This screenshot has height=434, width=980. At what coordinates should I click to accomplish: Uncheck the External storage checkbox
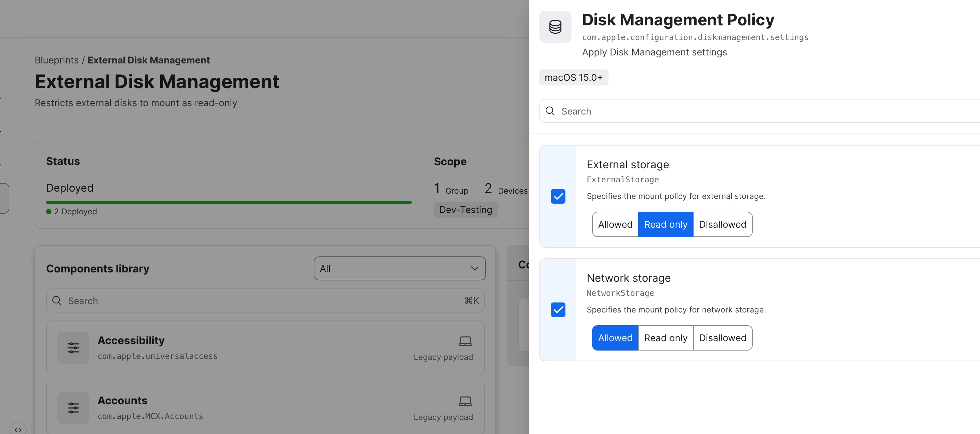click(x=558, y=196)
